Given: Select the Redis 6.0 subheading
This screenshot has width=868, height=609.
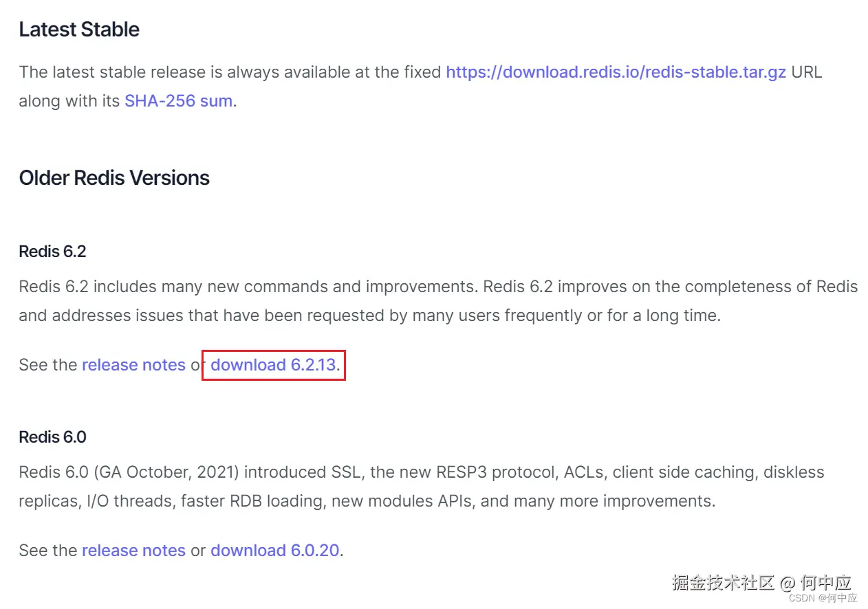Looking at the screenshot, I should [52, 437].
